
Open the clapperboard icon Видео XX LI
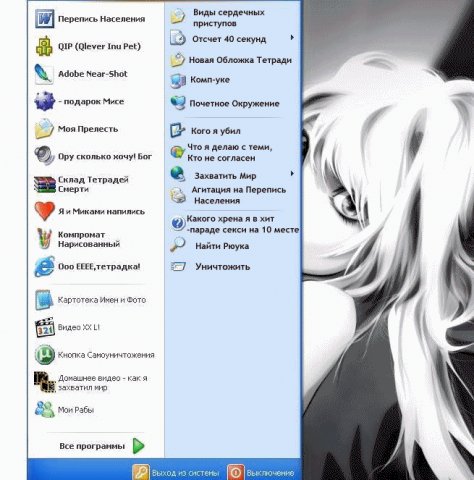(x=45, y=327)
